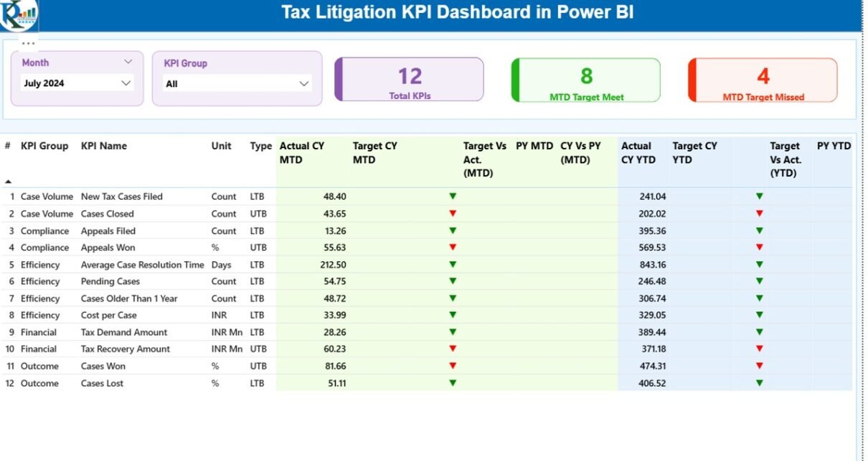Viewport: 868px width, 461px height.
Task: Collapse the Month slicer header chevron
Action: (x=128, y=62)
